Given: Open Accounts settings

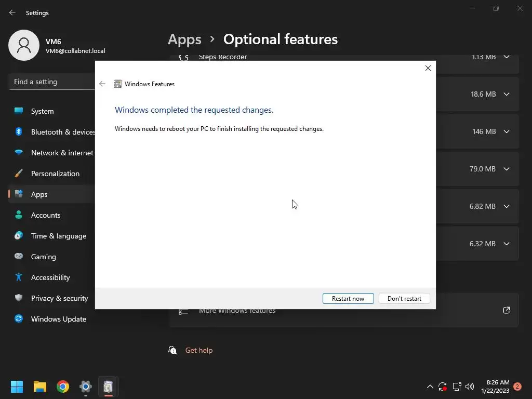Looking at the screenshot, I should pos(51,215).
